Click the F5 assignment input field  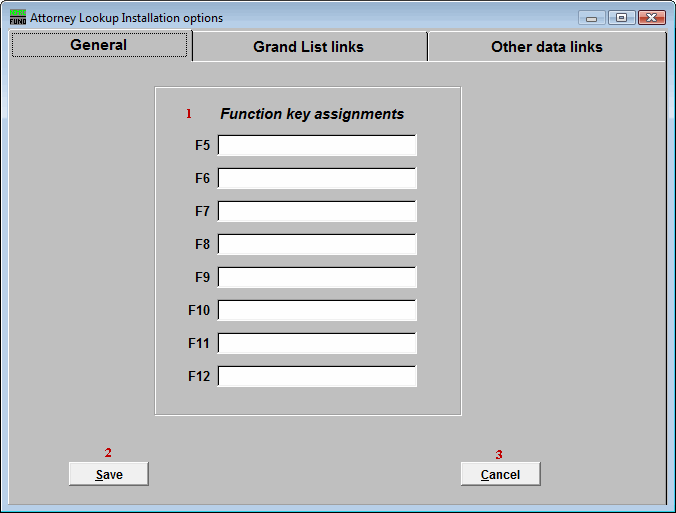coord(316,146)
